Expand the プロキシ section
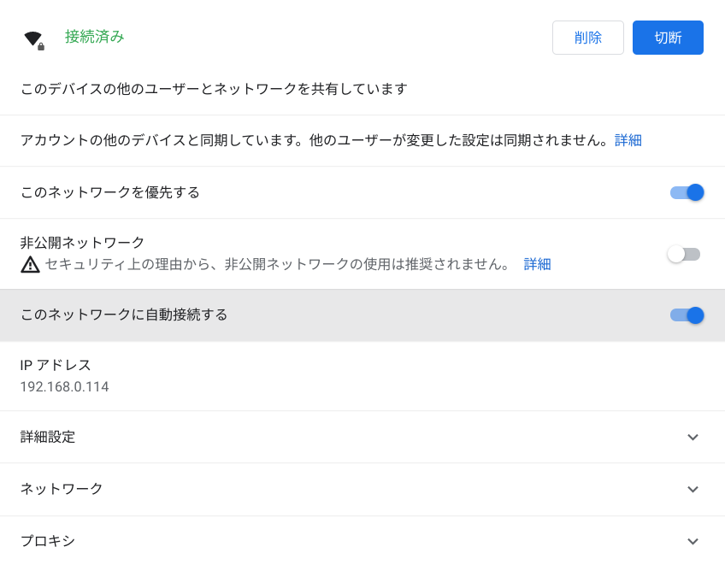 coord(362,541)
